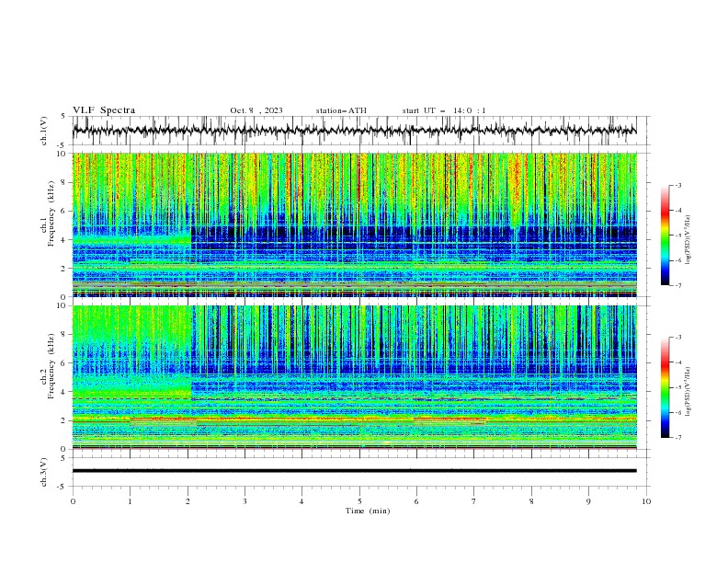Click the "-5" value on the ch.1 color bar
The image size is (728, 563).
pos(678,236)
